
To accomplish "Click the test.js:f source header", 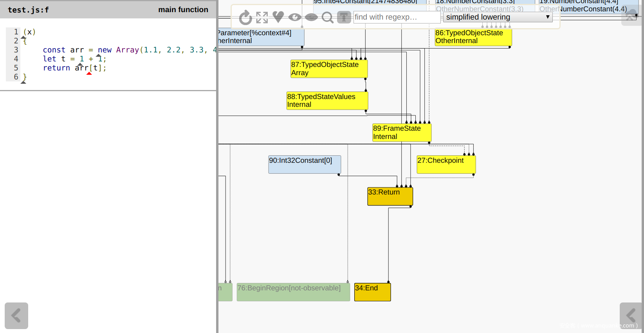I will coord(29,10).
